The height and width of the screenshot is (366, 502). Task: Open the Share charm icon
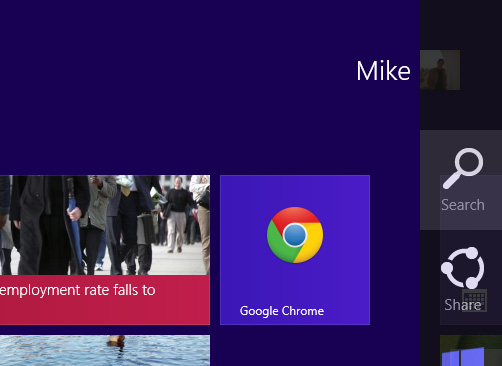point(463,268)
